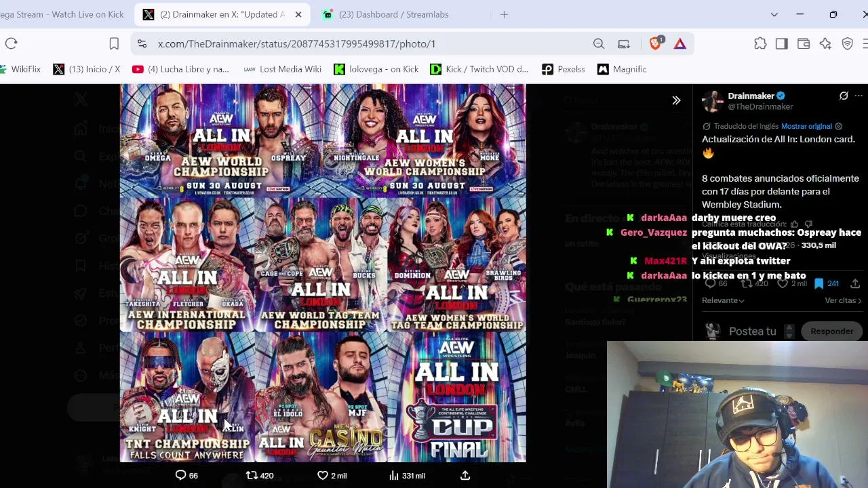The width and height of the screenshot is (868, 488).
Task: Open the Inicio / X bookmark
Action: (x=87, y=69)
